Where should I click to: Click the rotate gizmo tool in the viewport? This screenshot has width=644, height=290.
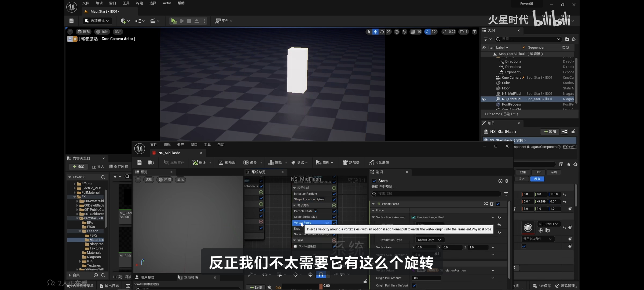pos(382,32)
